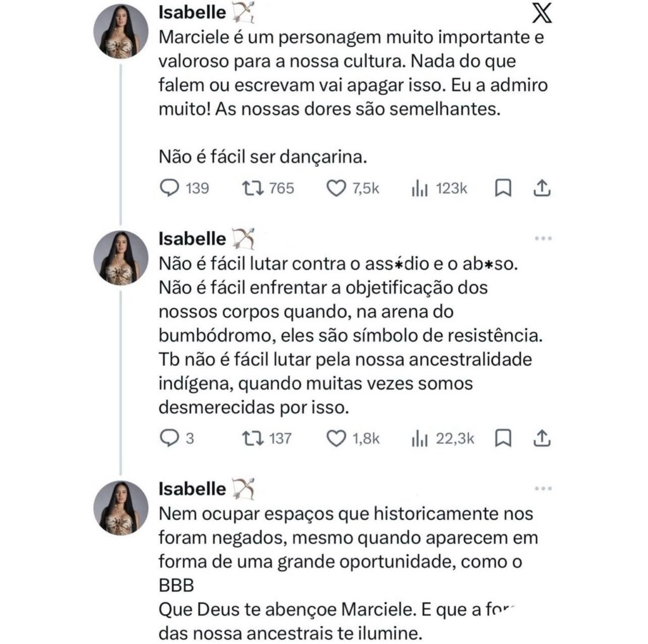Like the tweet with 7,5k likes
The image size is (648, 644).
(x=337, y=188)
